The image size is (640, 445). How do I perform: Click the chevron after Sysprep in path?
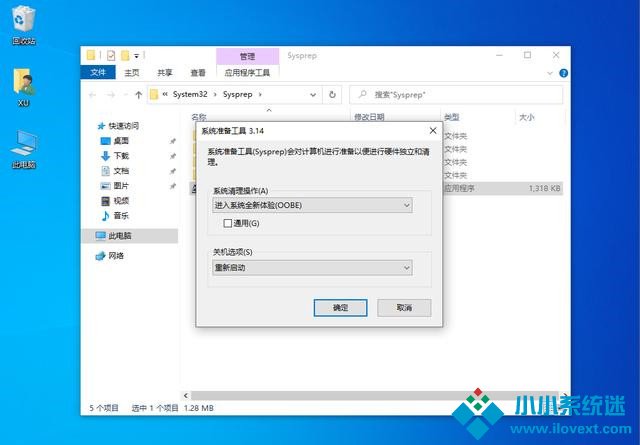point(260,95)
